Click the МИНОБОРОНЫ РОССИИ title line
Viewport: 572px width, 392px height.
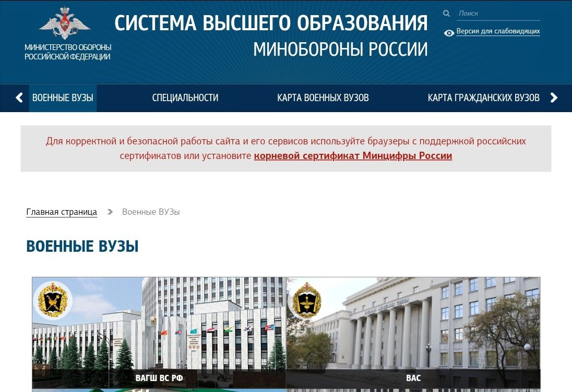340,49
